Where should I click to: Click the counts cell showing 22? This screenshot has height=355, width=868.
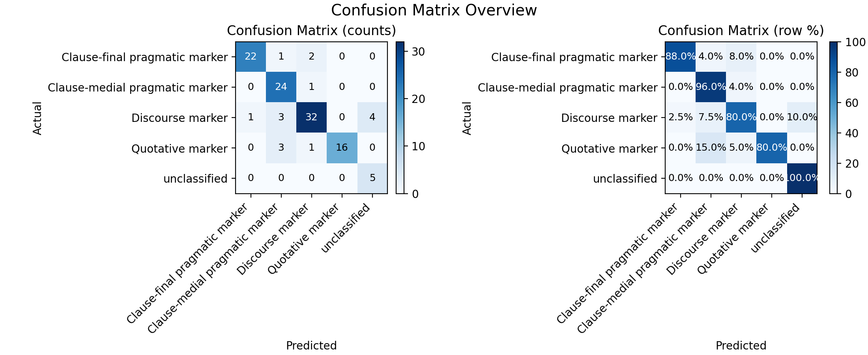[251, 57]
